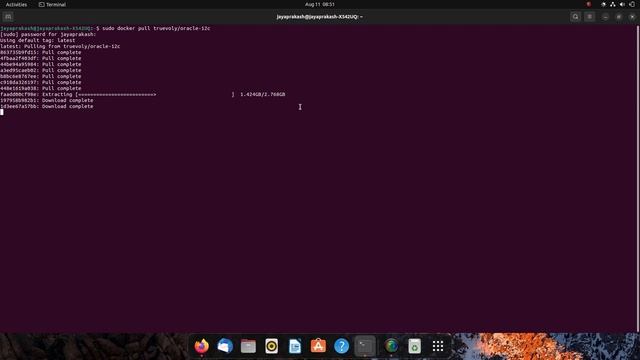
Task: Open the clock showing Aug 11
Action: coord(320,4)
